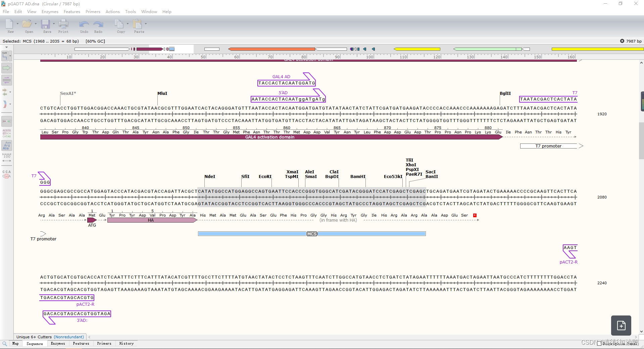The width and height of the screenshot is (644, 349).
Task: Click the Redo arrow icon
Action: pyautogui.click(x=98, y=24)
